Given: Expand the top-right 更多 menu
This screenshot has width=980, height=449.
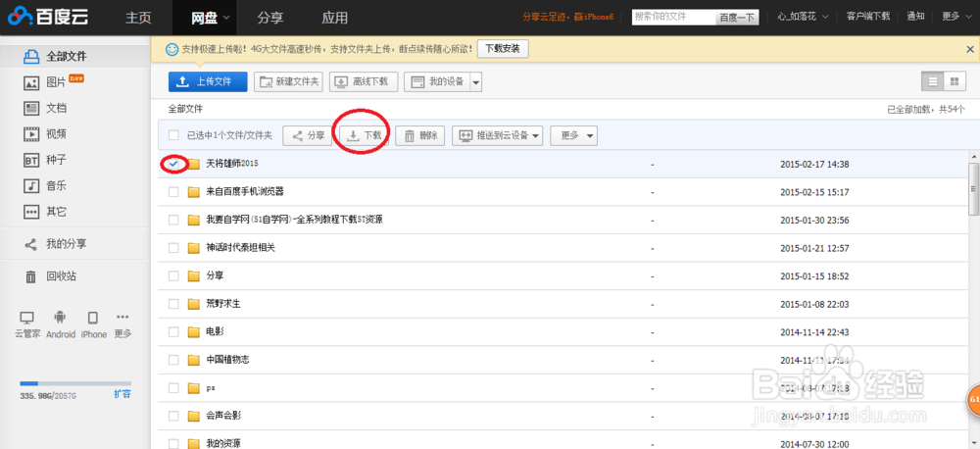Looking at the screenshot, I should click(958, 17).
